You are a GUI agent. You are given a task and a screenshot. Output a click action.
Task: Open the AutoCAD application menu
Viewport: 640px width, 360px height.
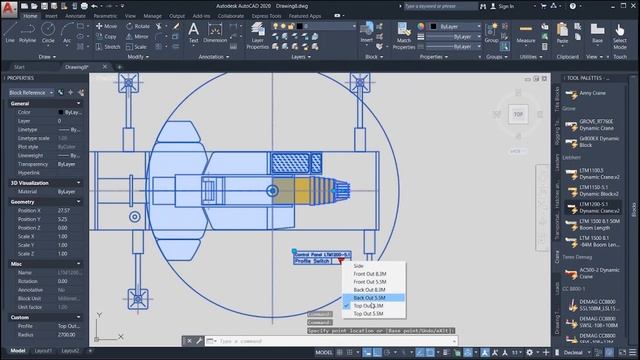tap(9, 8)
